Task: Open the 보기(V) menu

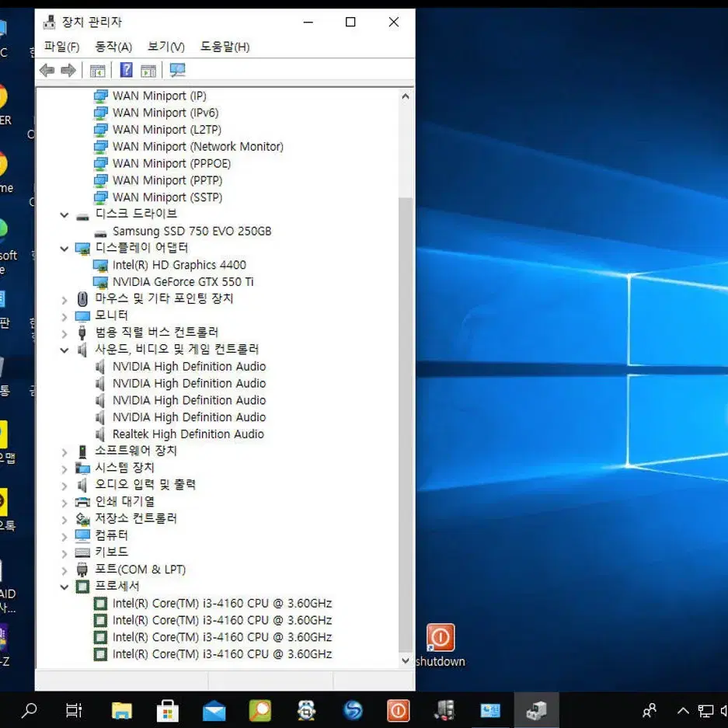Action: [166, 47]
